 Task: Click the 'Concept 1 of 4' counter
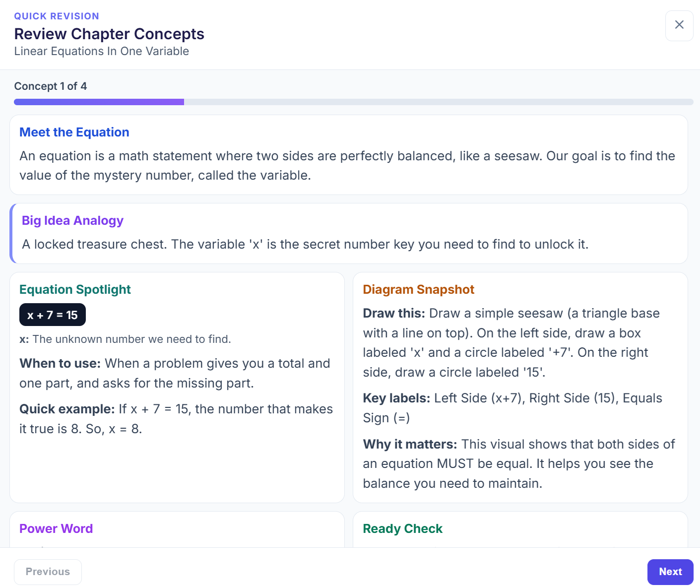pyautogui.click(x=51, y=86)
